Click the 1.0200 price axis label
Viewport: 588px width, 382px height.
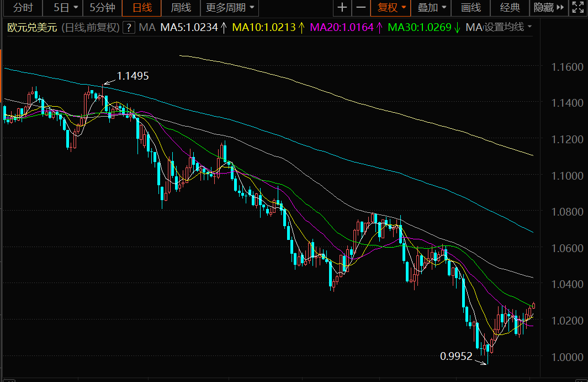coord(567,321)
